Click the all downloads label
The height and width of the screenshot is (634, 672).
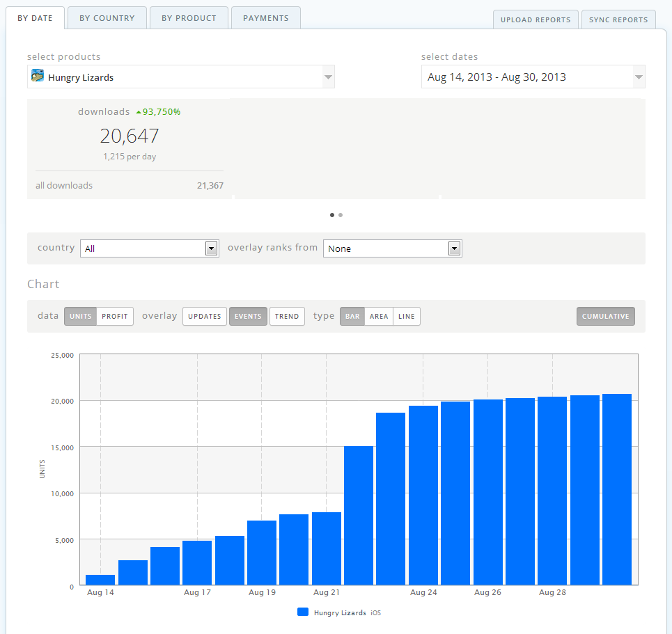pyautogui.click(x=64, y=186)
